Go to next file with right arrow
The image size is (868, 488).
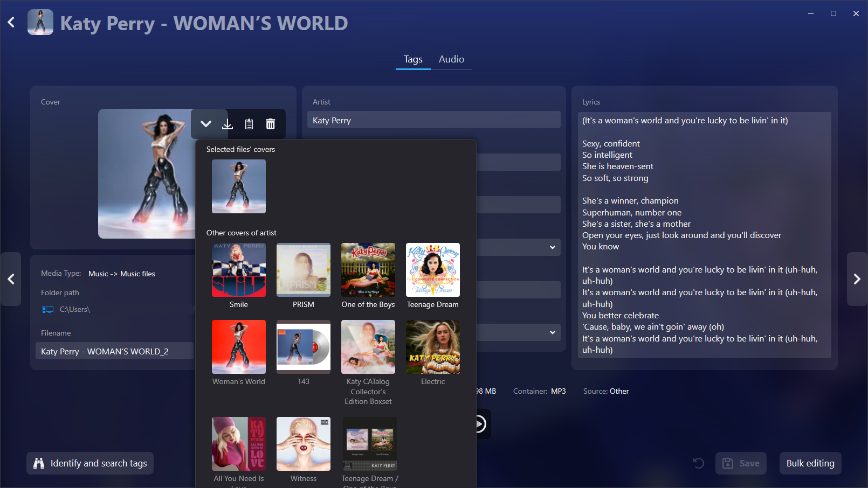point(857,279)
